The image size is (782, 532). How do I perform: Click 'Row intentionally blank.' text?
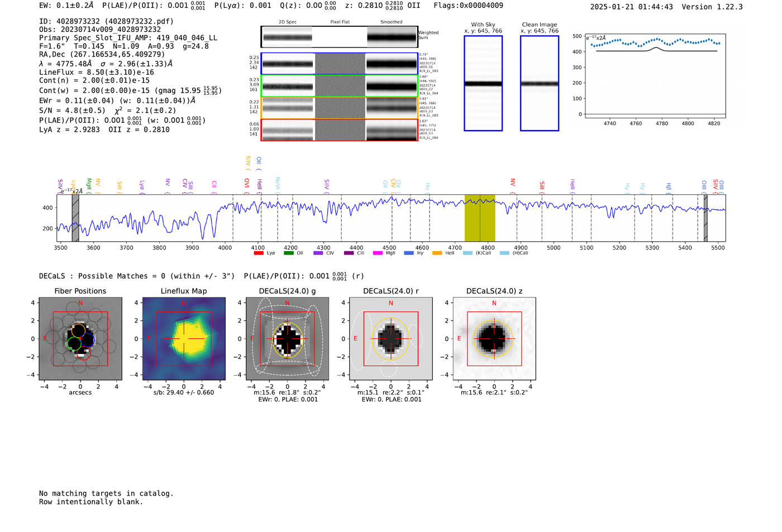[91, 502]
